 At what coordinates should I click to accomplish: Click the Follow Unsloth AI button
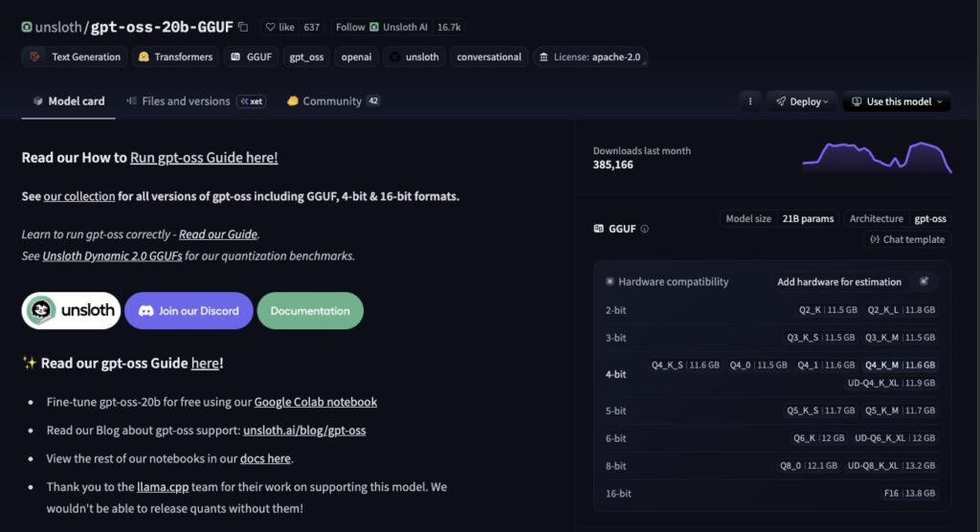pyautogui.click(x=398, y=28)
